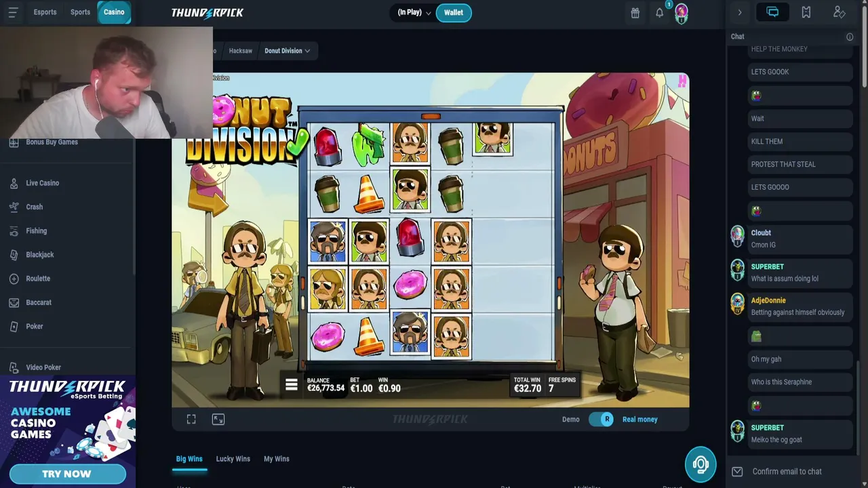The image size is (868, 488).
Task: Open the live support headset button
Action: (x=701, y=464)
